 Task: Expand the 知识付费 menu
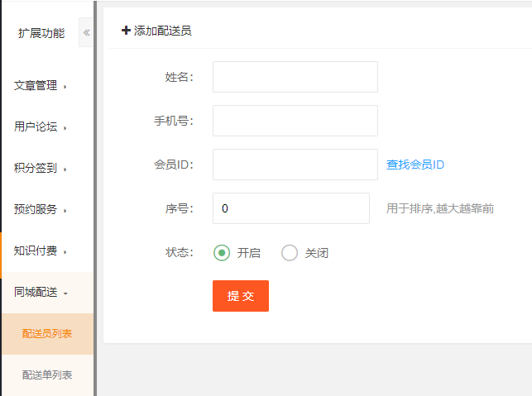tap(40, 250)
